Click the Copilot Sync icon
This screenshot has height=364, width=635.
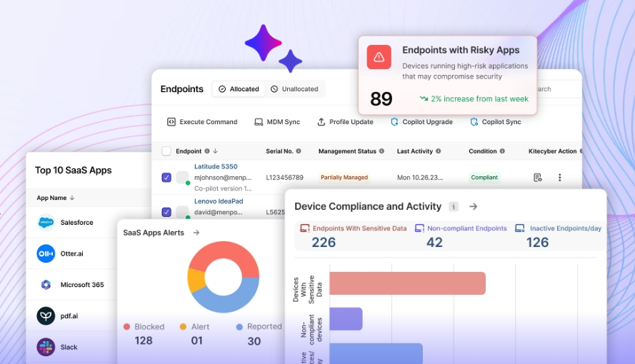[474, 122]
